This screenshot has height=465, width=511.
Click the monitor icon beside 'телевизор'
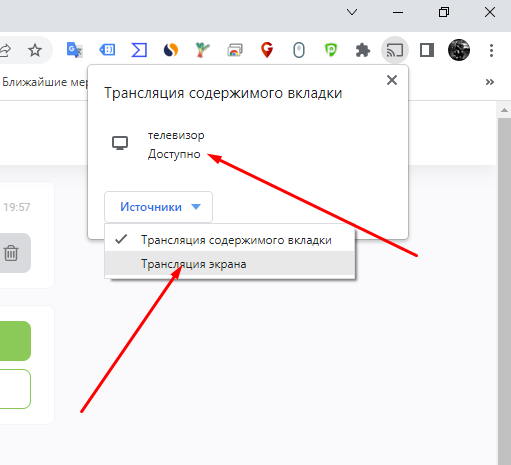[x=120, y=143]
